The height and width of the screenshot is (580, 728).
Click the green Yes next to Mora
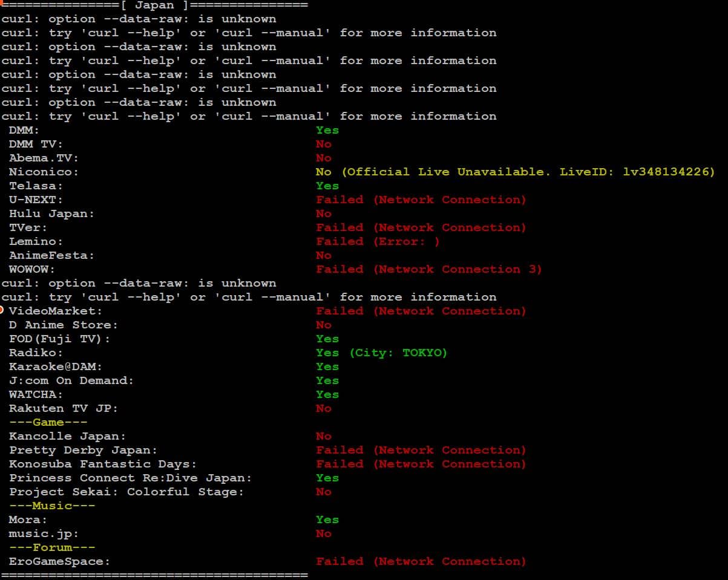tap(327, 520)
